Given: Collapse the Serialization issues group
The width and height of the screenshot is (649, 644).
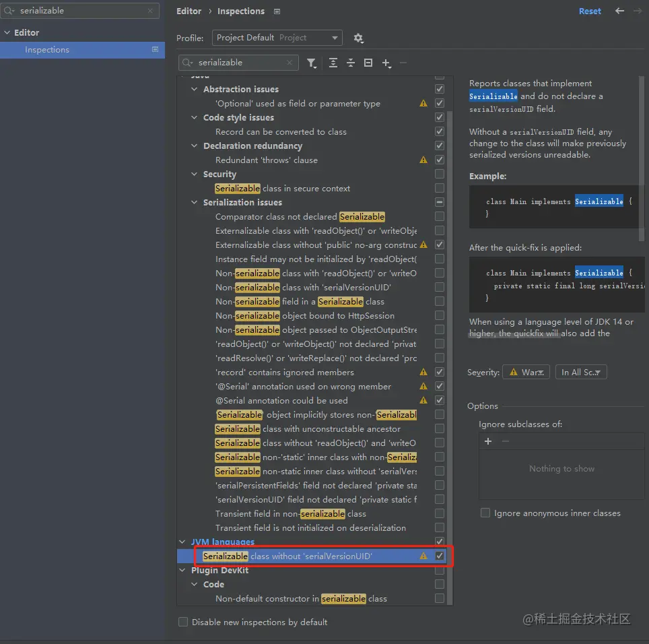Looking at the screenshot, I should pos(194,203).
